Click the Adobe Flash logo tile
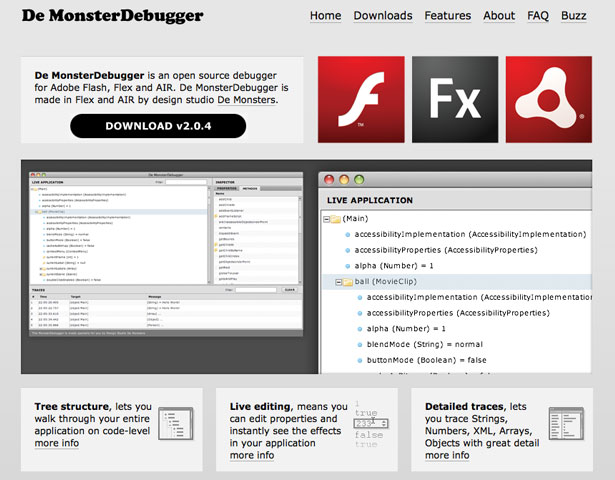This screenshot has width=615, height=480. [x=361, y=100]
